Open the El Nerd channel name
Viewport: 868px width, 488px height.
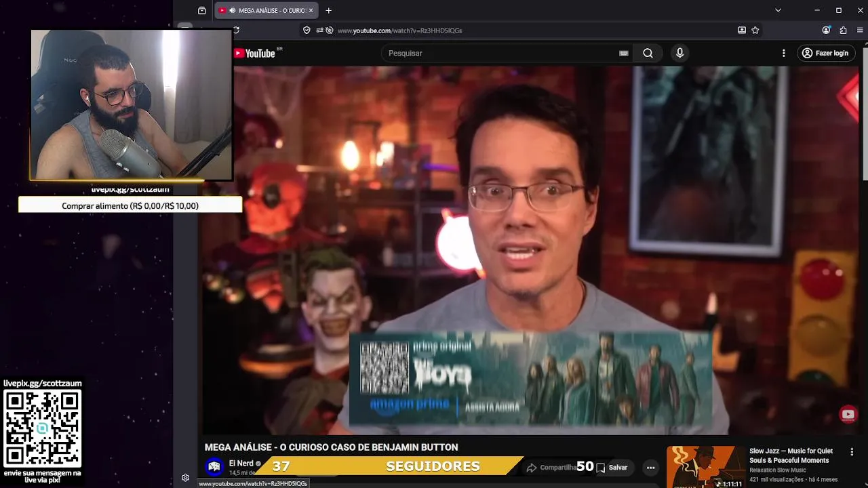pos(241,464)
